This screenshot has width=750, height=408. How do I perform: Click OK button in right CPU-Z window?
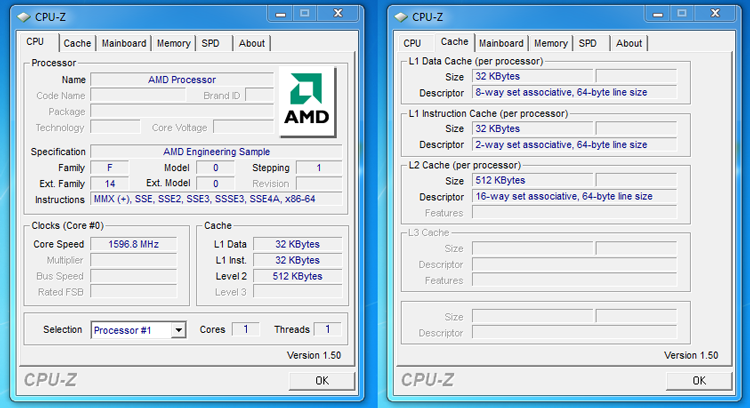click(699, 381)
